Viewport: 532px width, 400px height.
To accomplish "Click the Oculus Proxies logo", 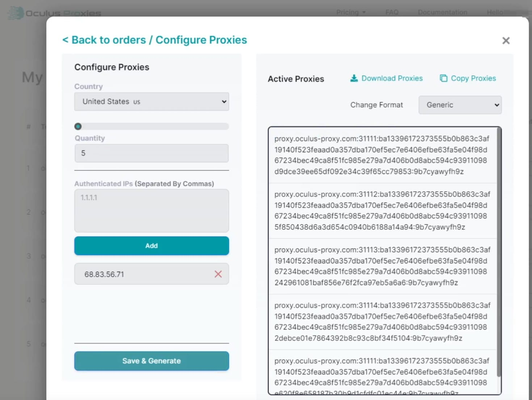I will coord(54,13).
